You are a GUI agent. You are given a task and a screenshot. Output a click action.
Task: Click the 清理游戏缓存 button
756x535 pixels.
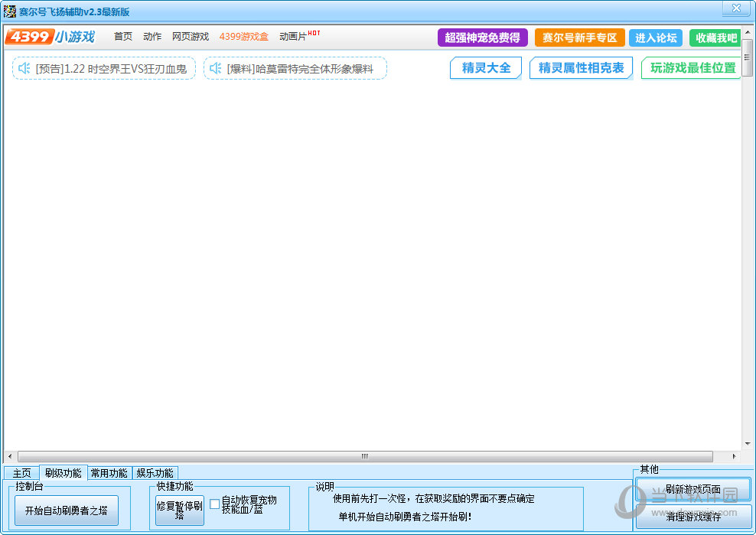[x=693, y=517]
